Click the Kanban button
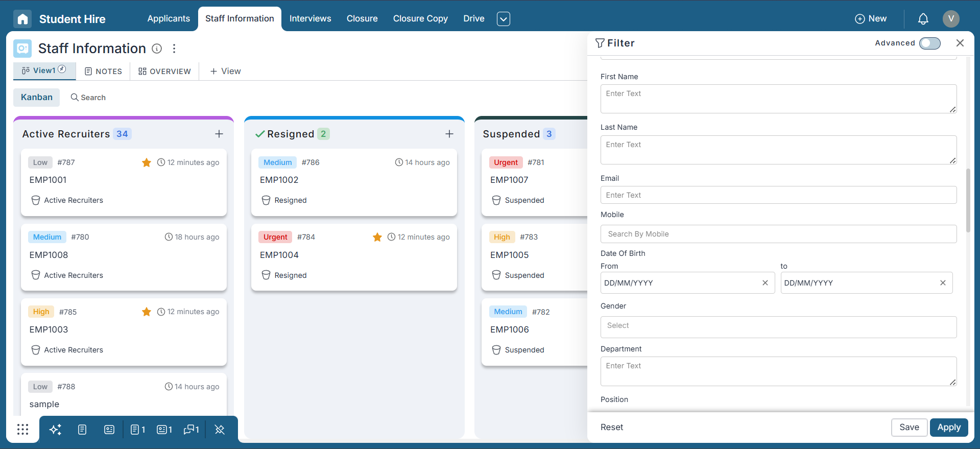980x449 pixels. coord(36,98)
